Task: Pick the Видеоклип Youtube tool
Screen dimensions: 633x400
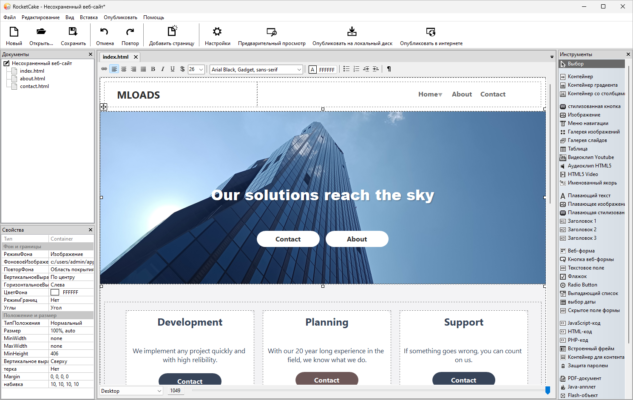Action: coord(587,157)
